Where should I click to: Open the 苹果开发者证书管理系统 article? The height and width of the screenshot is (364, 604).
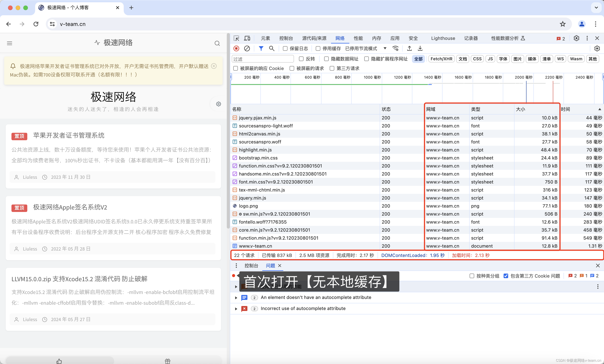(x=69, y=135)
